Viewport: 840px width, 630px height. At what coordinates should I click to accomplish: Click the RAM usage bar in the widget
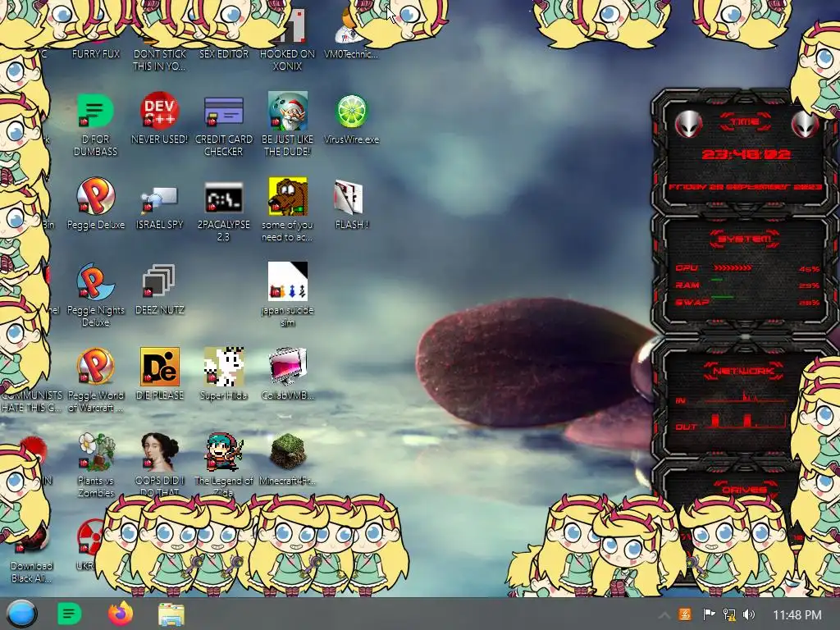coord(717,281)
